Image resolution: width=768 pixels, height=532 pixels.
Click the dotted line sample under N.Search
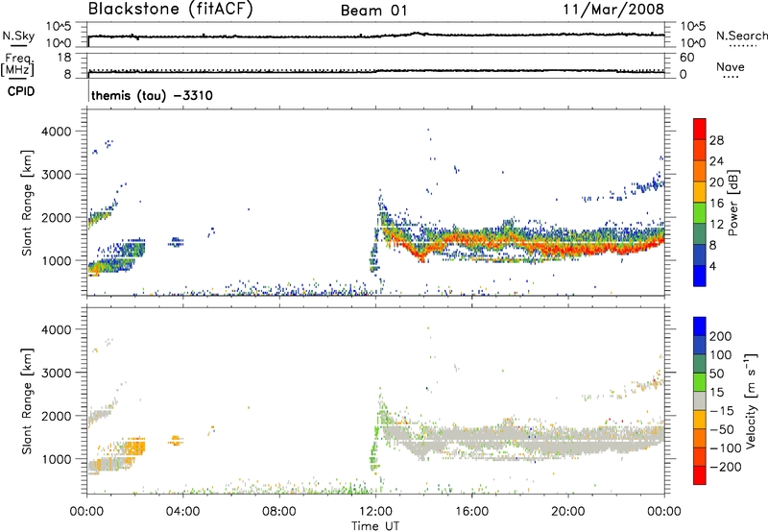point(742,45)
